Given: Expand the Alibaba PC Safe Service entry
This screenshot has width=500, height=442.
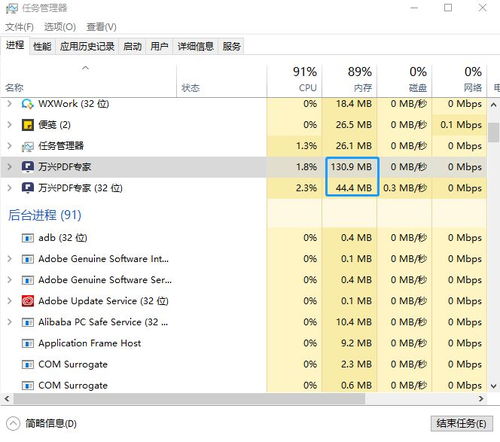Looking at the screenshot, I should click(x=9, y=322).
